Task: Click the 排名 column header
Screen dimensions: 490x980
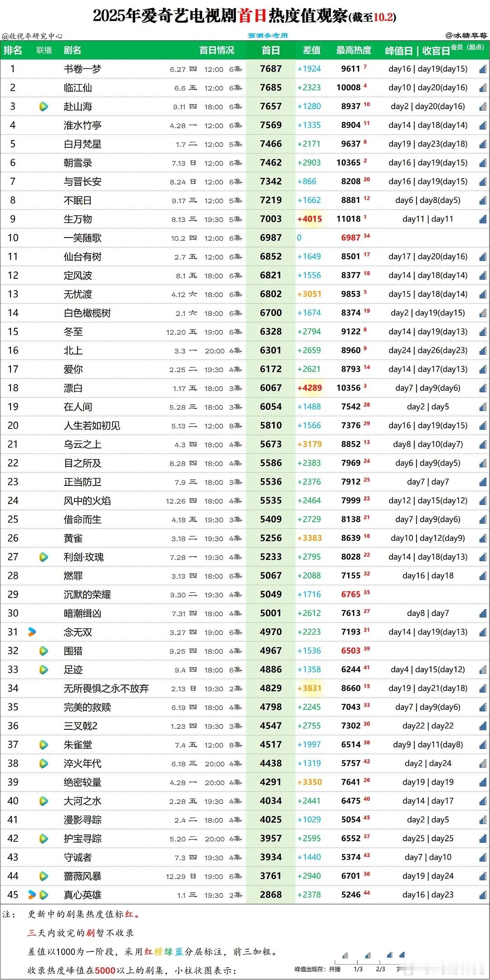Action: [13, 50]
